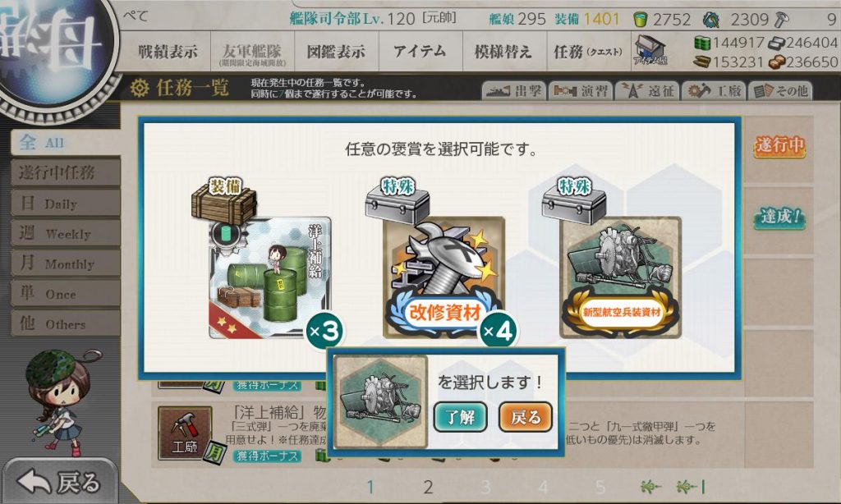The height and width of the screenshot is (504, 841).
Task: Choose the 改修資材 screw reward
Action: (443, 277)
